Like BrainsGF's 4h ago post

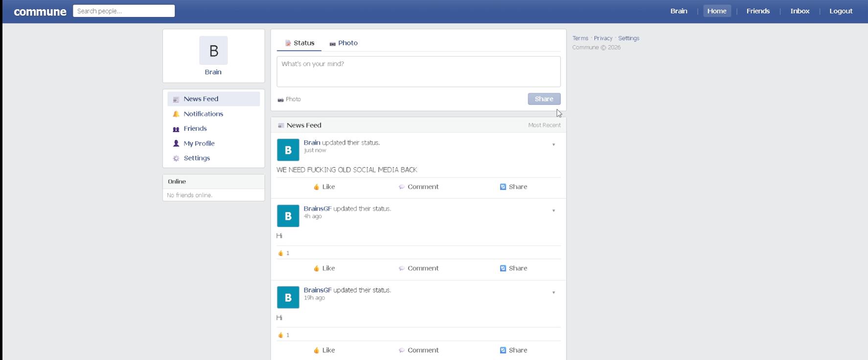pos(324,269)
